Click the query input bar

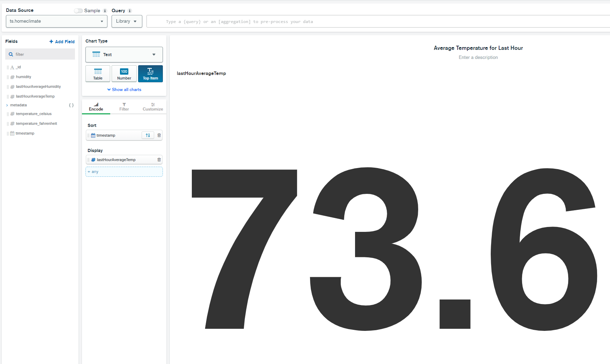tap(377, 22)
